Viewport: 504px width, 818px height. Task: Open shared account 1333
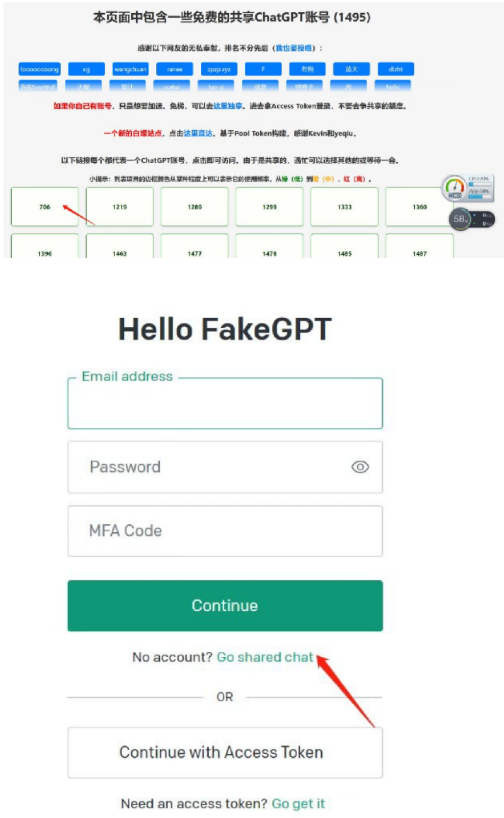pos(344,207)
